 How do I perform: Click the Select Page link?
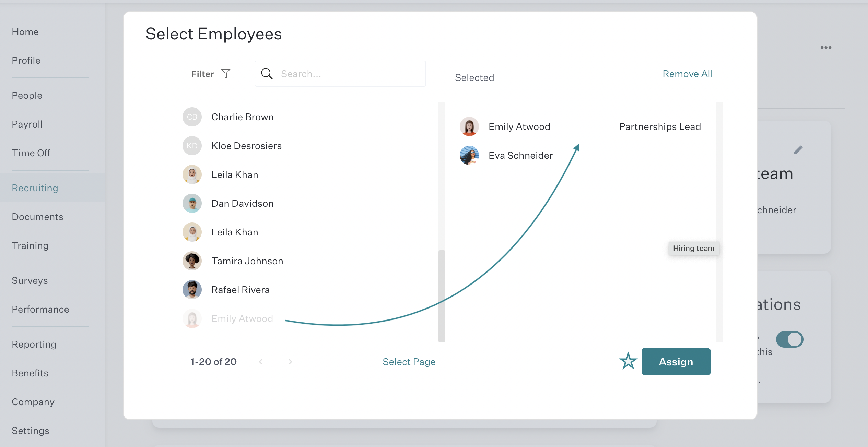click(x=409, y=362)
